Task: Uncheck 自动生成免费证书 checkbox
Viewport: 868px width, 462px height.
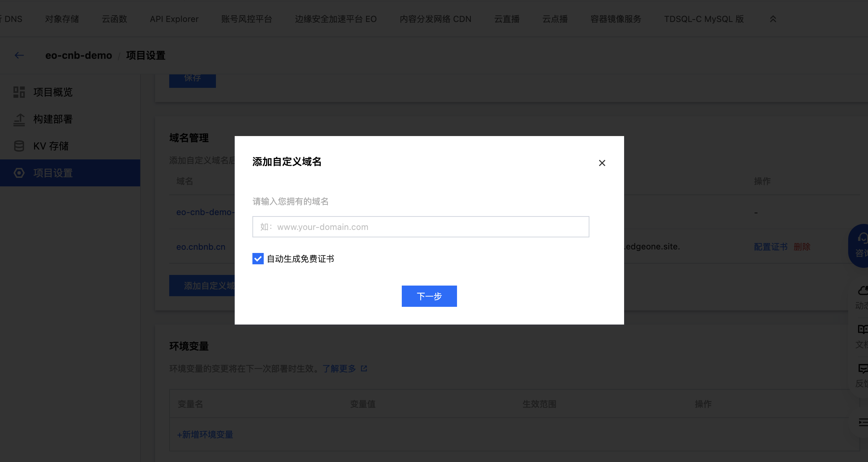Action: click(x=258, y=259)
